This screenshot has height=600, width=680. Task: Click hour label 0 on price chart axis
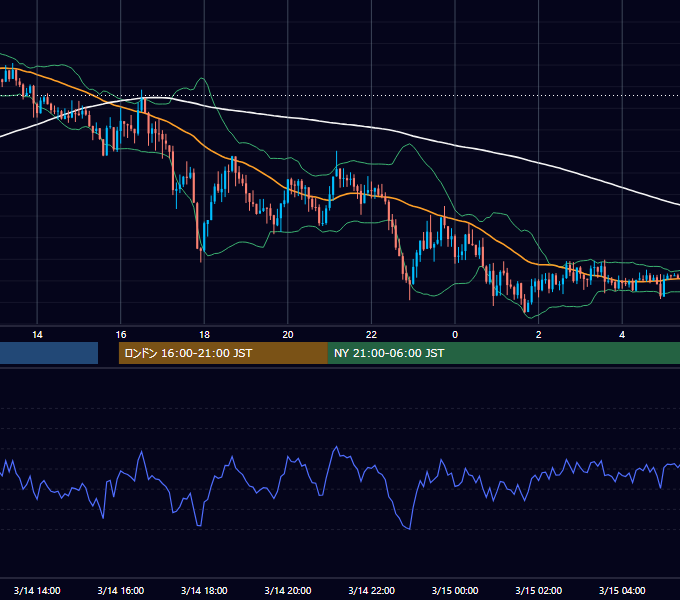[x=455, y=335]
